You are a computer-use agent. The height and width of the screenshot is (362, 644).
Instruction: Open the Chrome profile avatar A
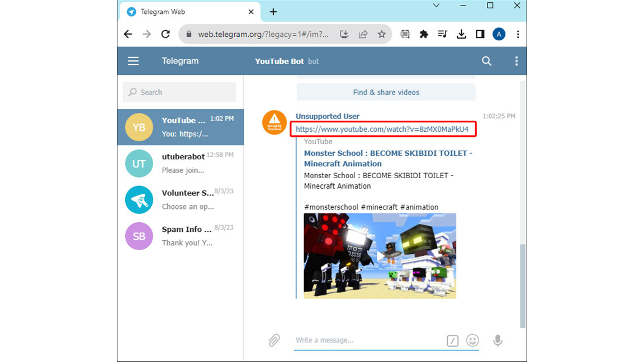(499, 34)
